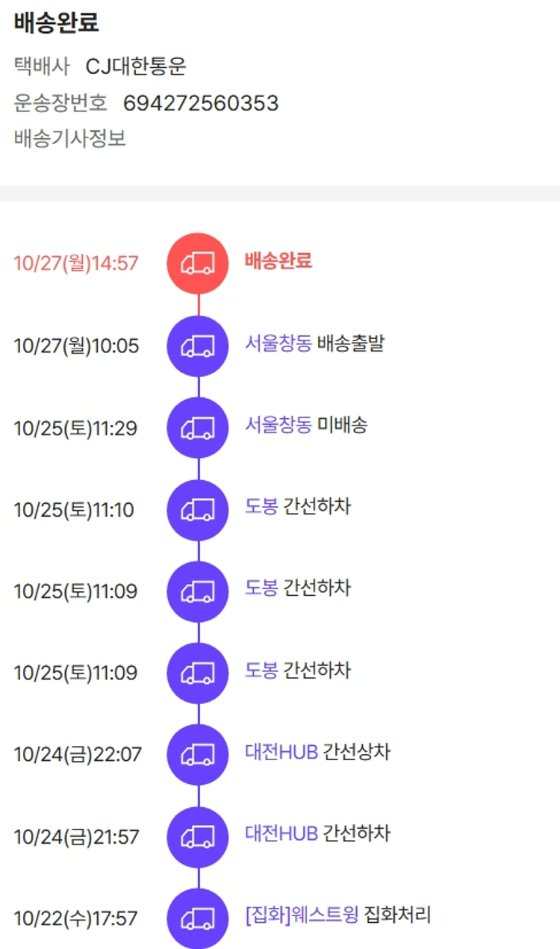Open 배송기사정보 driver info
The width and height of the screenshot is (560, 949).
70,138
